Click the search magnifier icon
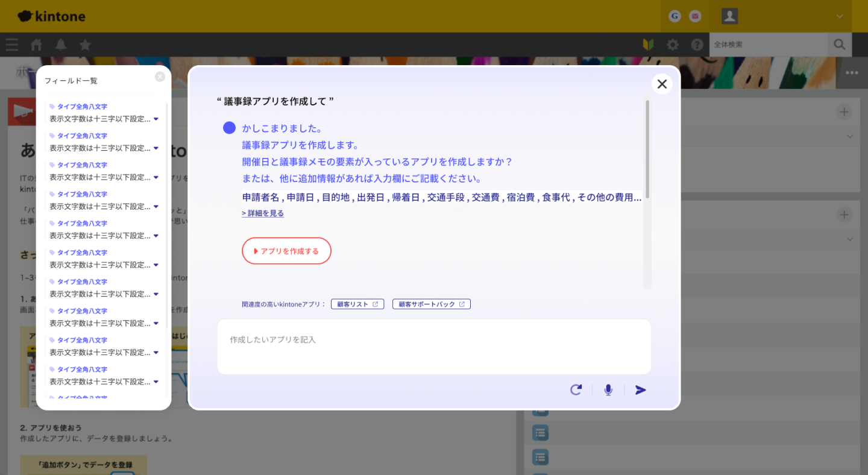 pos(839,45)
